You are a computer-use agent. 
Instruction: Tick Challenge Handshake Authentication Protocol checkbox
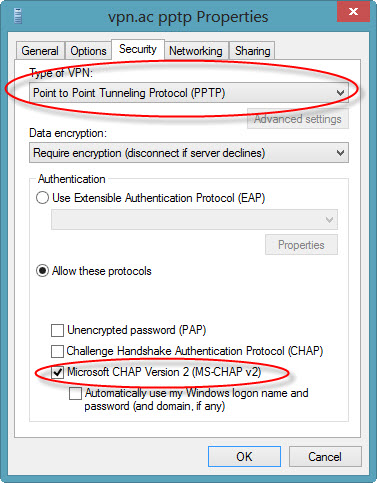click(57, 351)
